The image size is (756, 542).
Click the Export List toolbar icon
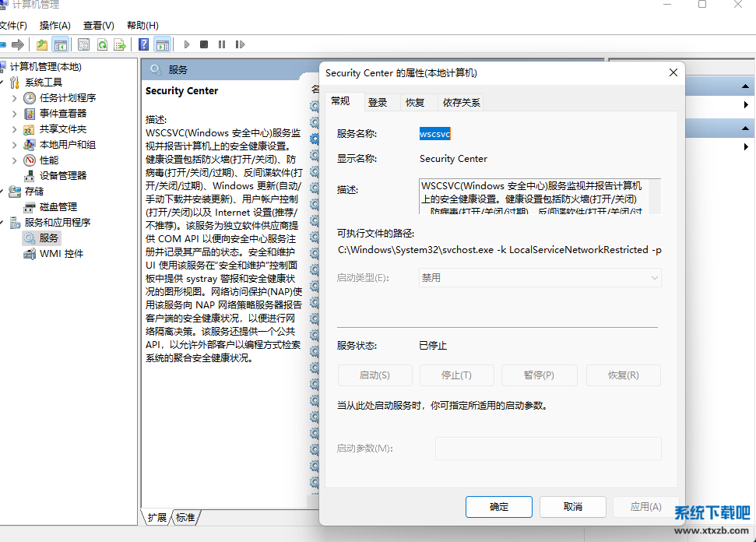coord(120,45)
